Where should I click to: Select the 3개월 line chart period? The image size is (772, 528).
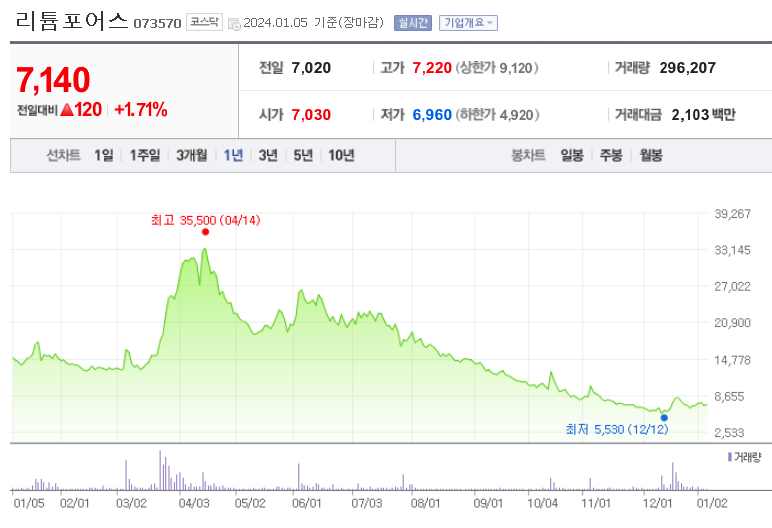pos(192,156)
